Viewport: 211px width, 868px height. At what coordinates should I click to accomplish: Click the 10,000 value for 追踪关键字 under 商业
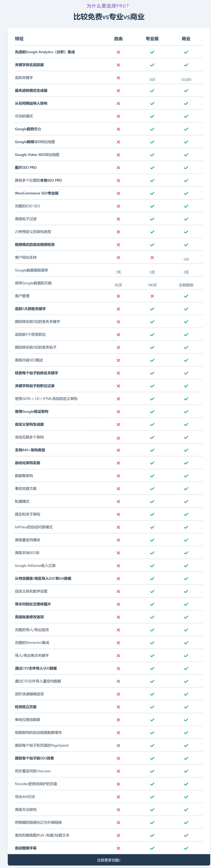[x=186, y=80]
